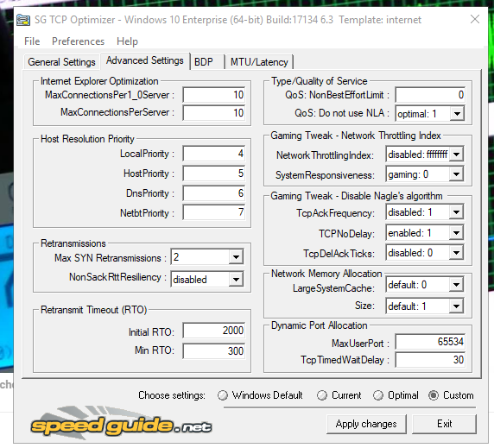
Task: Click the 'Type/Quality of Service' group title
Action: point(320,81)
